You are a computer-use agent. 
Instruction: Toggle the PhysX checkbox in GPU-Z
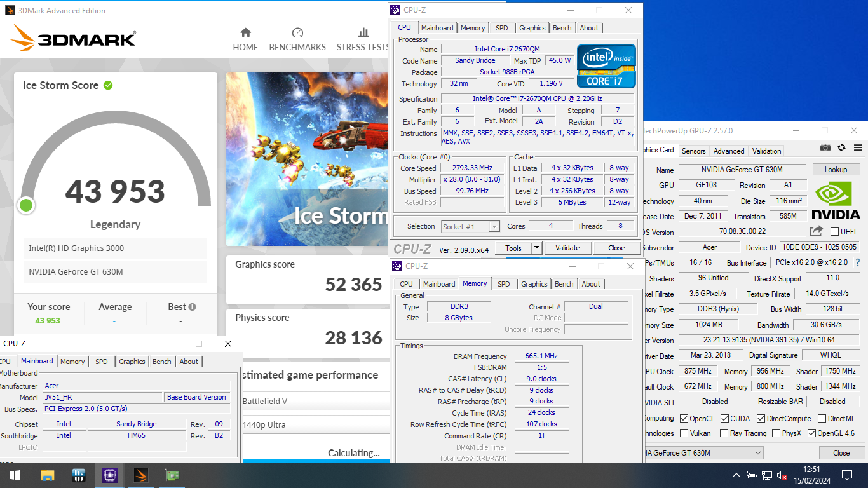tap(776, 433)
